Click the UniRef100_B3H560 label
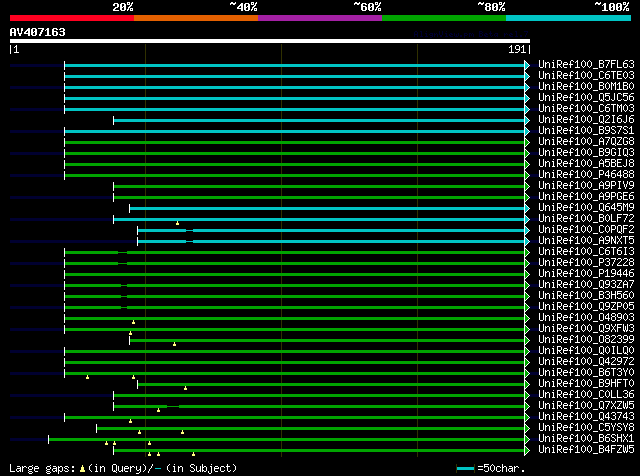640x476 pixels. (586, 296)
